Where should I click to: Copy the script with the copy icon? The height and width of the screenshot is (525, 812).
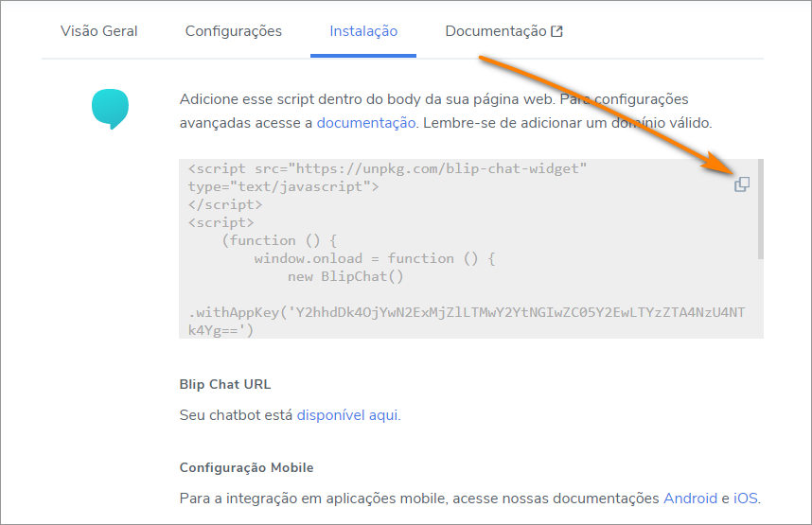click(x=742, y=184)
